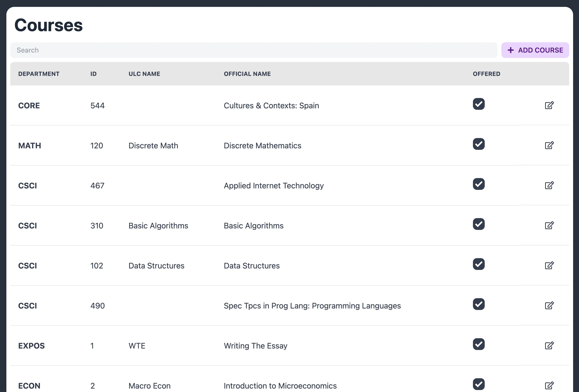Edit the Basic Algorithms course
579x392 pixels.
[550, 225]
